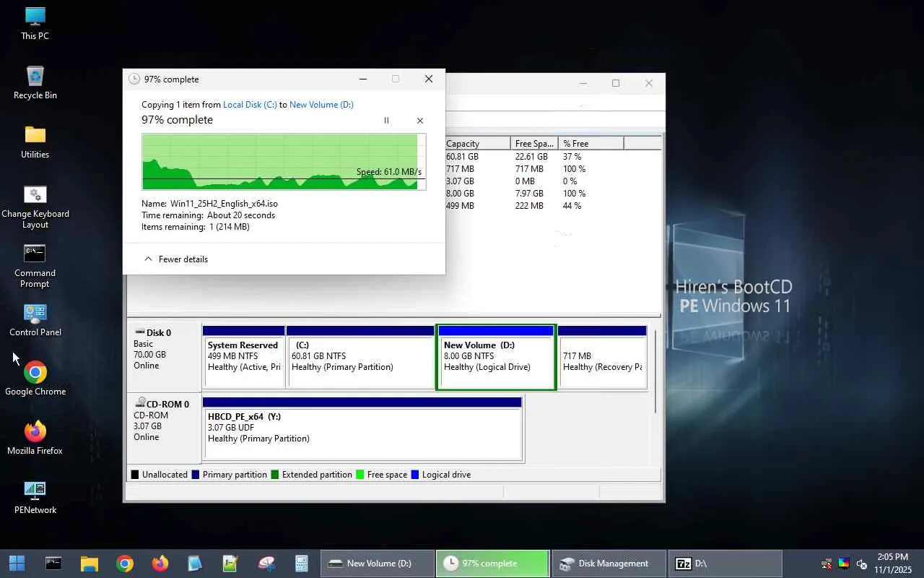The width and height of the screenshot is (924, 578).
Task: Switch to New Volume (D:) taskbar window
Action: pyautogui.click(x=378, y=564)
